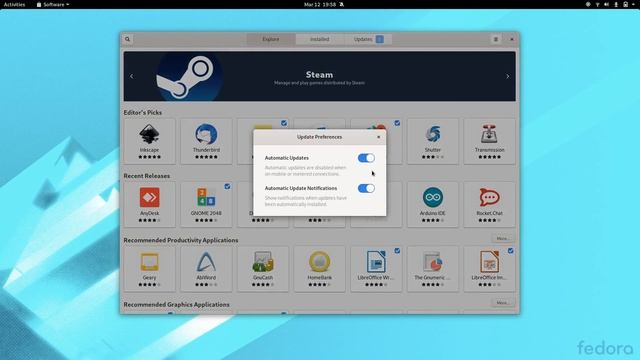This screenshot has height=360, width=640.
Task: Switch to the Installed tab
Action: pyautogui.click(x=320, y=39)
